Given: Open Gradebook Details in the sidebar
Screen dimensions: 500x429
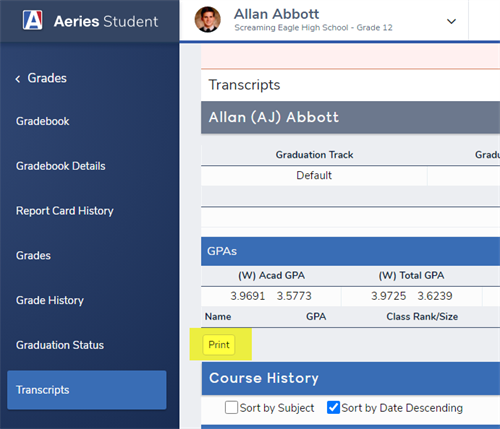Looking at the screenshot, I should [61, 166].
